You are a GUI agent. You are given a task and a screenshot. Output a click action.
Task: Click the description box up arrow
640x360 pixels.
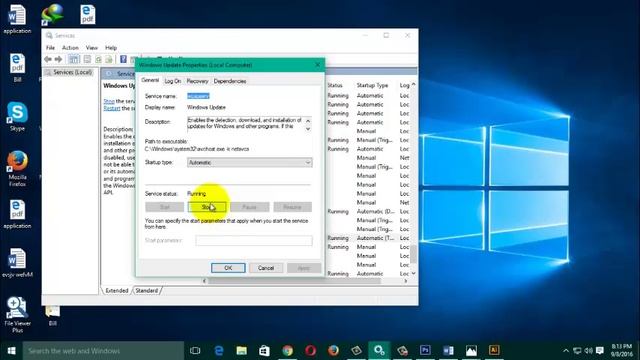(x=308, y=121)
